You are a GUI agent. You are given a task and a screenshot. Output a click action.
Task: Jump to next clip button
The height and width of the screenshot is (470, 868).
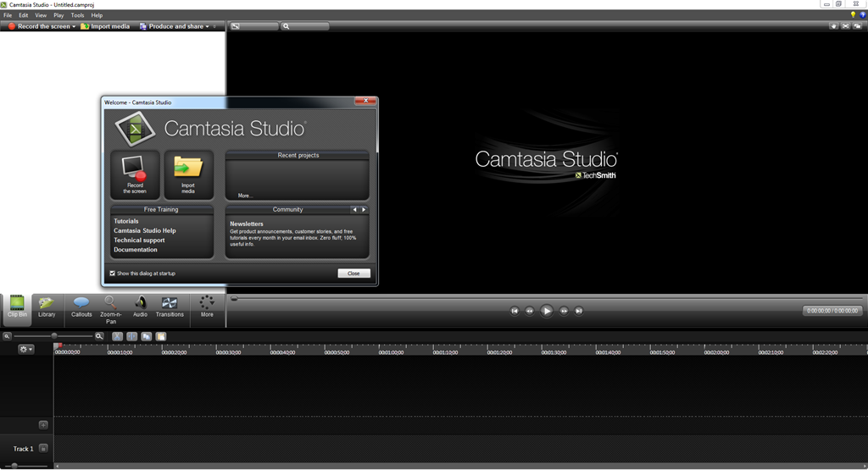(x=578, y=311)
